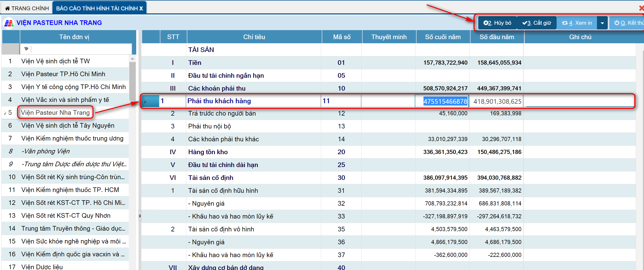Viewport: 644px width, 270px height.
Task: Click the filter funnel icon under Tên đơn vị
Action: point(26,49)
